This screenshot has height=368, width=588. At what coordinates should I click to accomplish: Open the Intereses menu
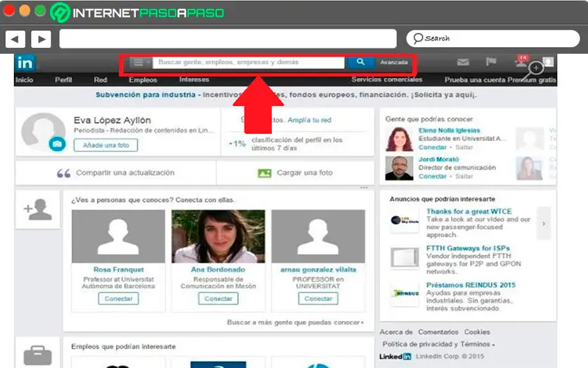(194, 79)
